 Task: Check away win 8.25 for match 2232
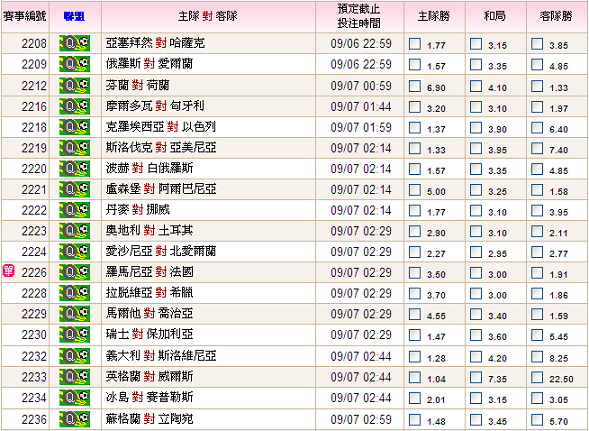point(537,357)
